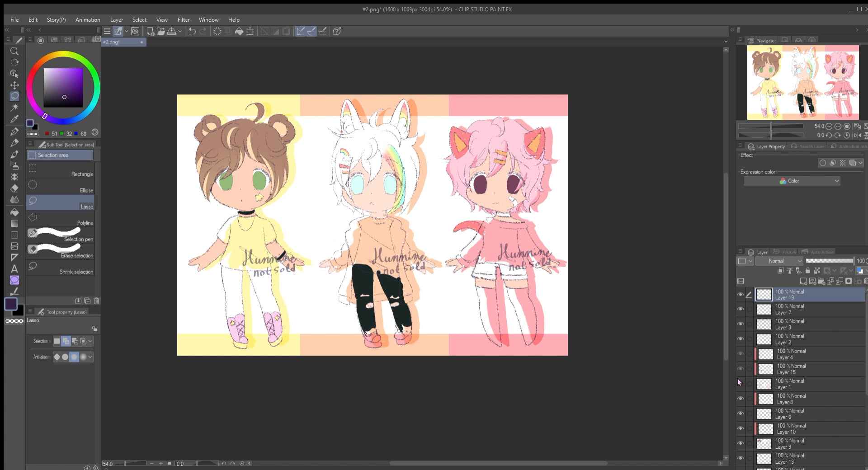Choose the Shrink selection sub tool
Image resolution: width=868 pixels, height=470 pixels.
coord(60,268)
